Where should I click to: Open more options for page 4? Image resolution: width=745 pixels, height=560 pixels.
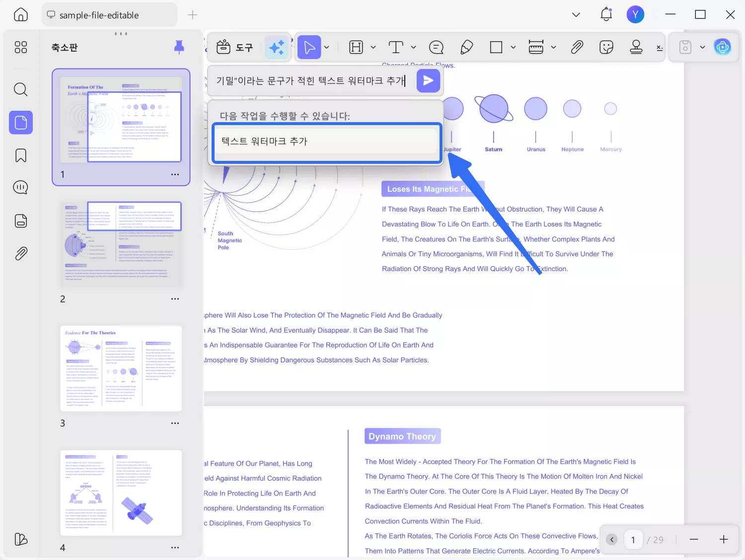[175, 548]
